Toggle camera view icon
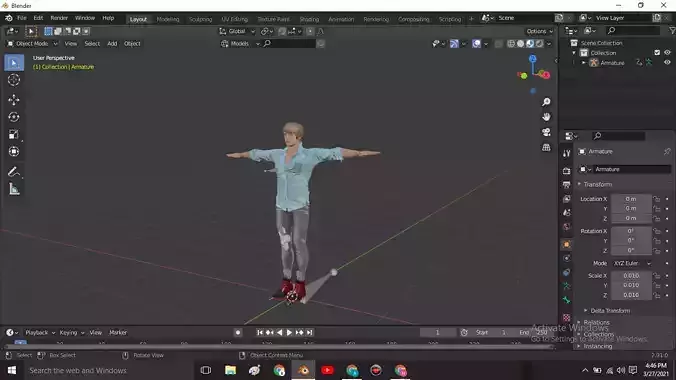Image resolution: width=676 pixels, height=380 pixels. tap(546, 132)
